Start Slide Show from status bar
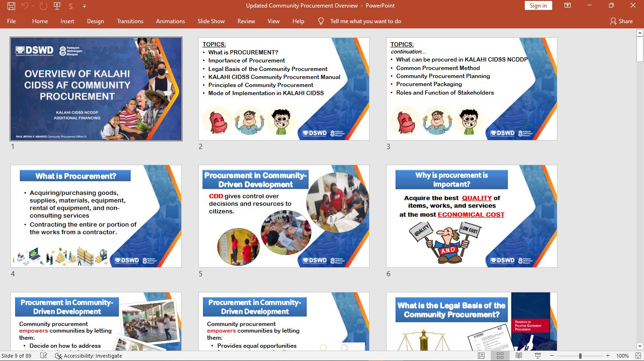The width and height of the screenshot is (644, 361). point(538,356)
